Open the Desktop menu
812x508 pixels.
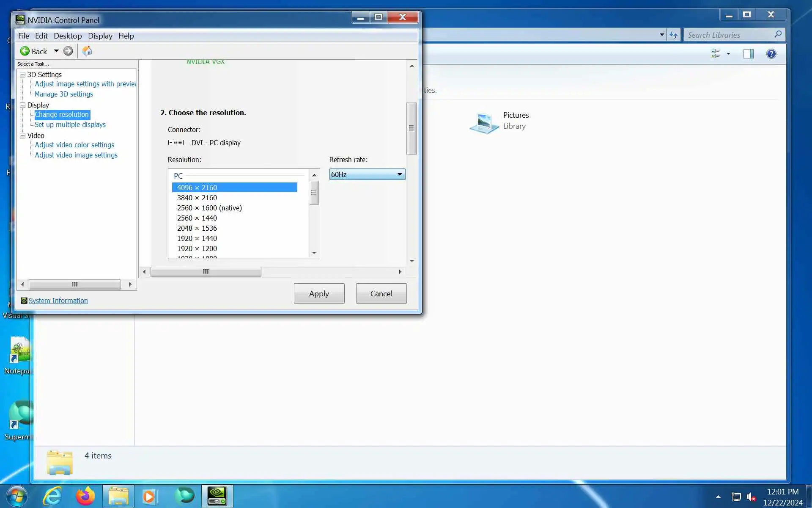[x=68, y=36]
